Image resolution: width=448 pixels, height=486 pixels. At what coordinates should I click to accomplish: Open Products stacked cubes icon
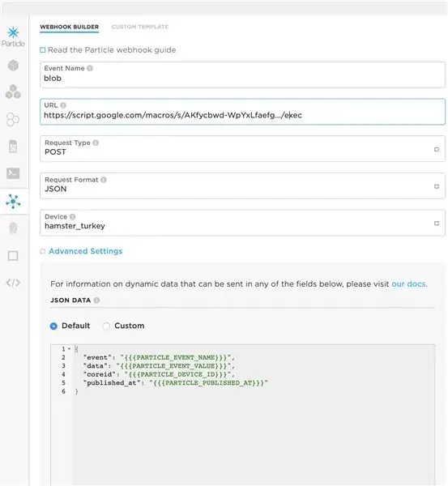point(13,92)
